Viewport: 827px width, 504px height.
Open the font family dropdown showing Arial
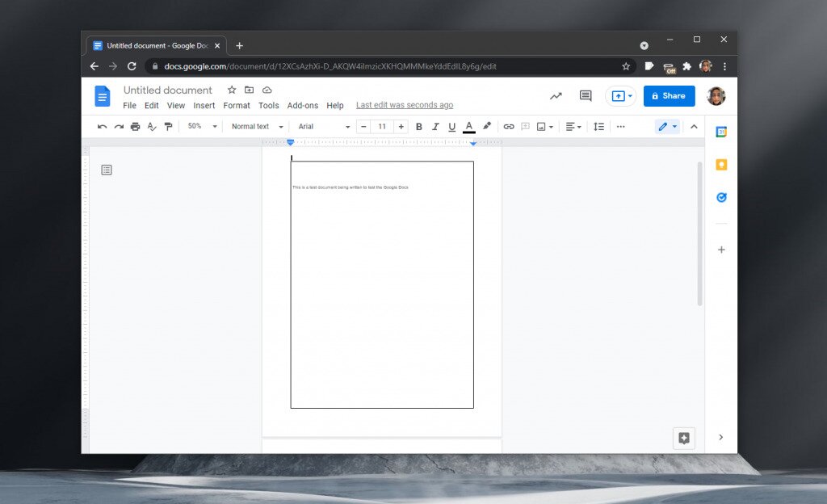pos(320,126)
